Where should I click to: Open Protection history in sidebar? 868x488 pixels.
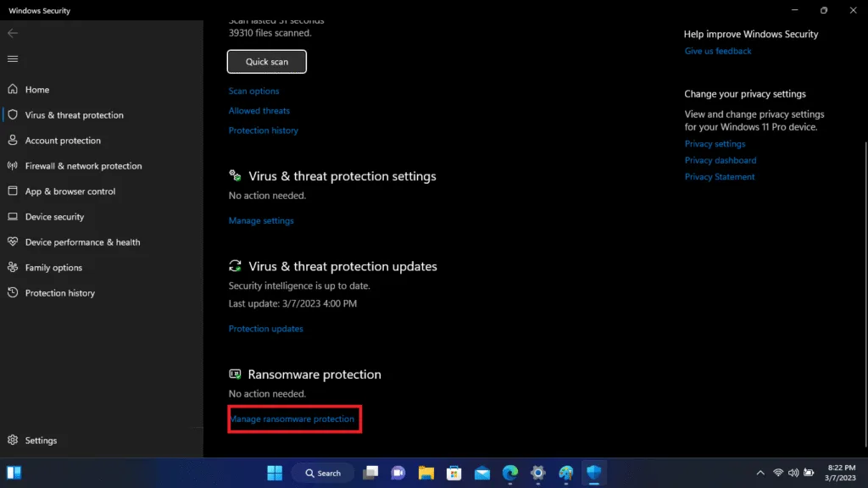pyautogui.click(x=60, y=293)
